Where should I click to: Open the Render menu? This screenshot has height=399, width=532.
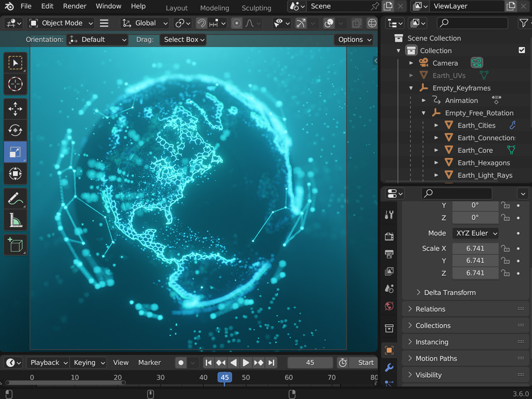75,6
